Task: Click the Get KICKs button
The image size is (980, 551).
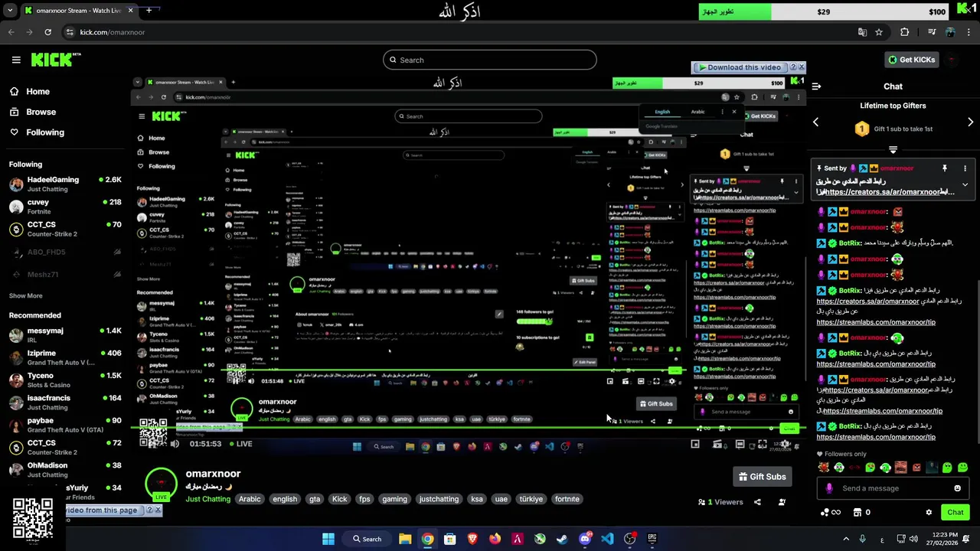Action: tap(911, 60)
